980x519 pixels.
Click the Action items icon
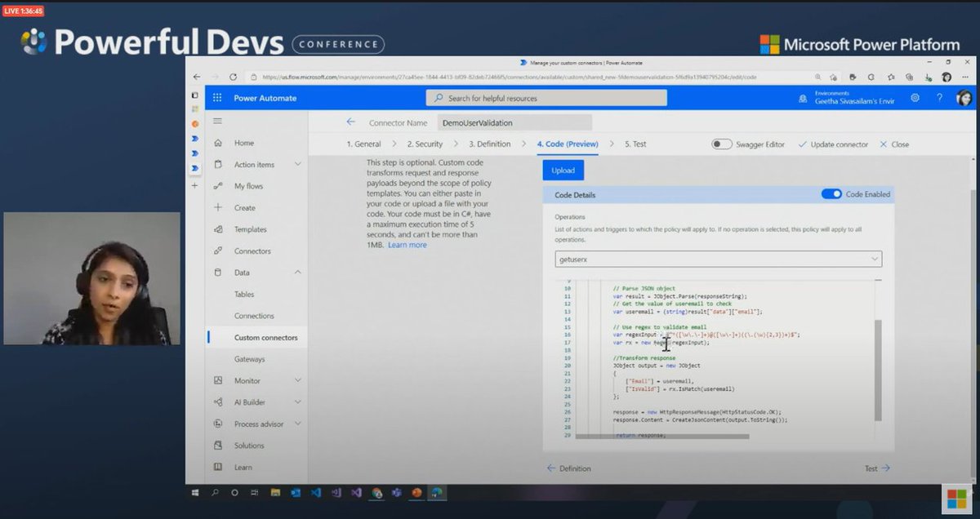[x=218, y=164]
